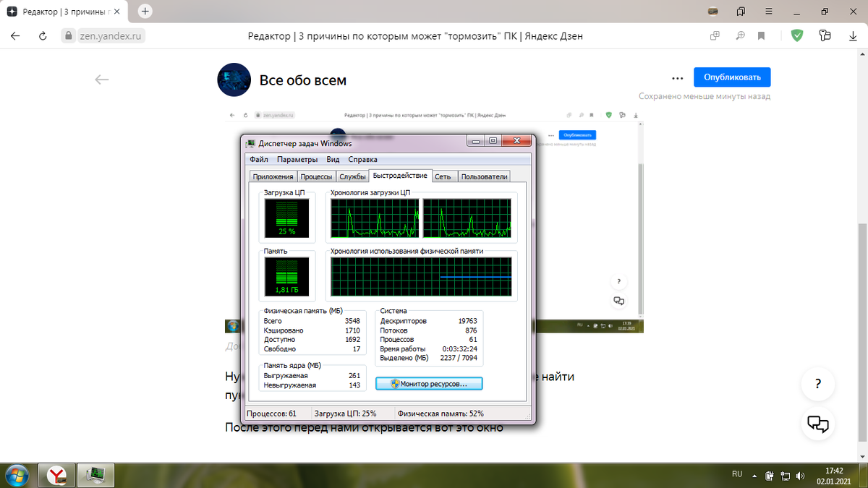Viewport: 868px width, 488px height.
Task: Click the Show desktop strip beside the clock
Action: 863,475
